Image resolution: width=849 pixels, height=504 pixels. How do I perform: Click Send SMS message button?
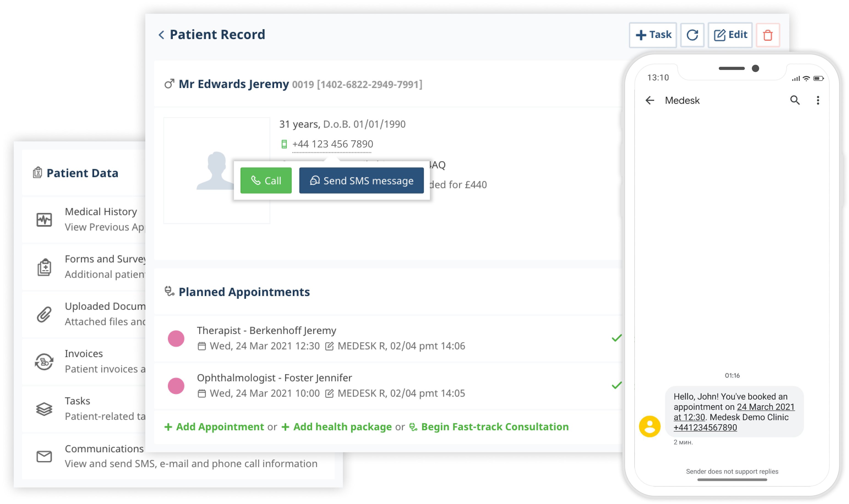pyautogui.click(x=361, y=180)
